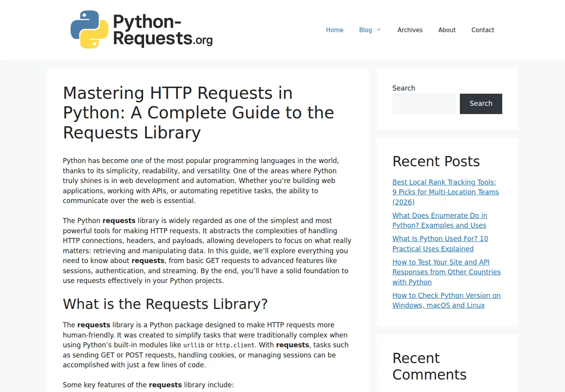Open the Home menu item
The width and height of the screenshot is (565, 392).
tap(335, 30)
